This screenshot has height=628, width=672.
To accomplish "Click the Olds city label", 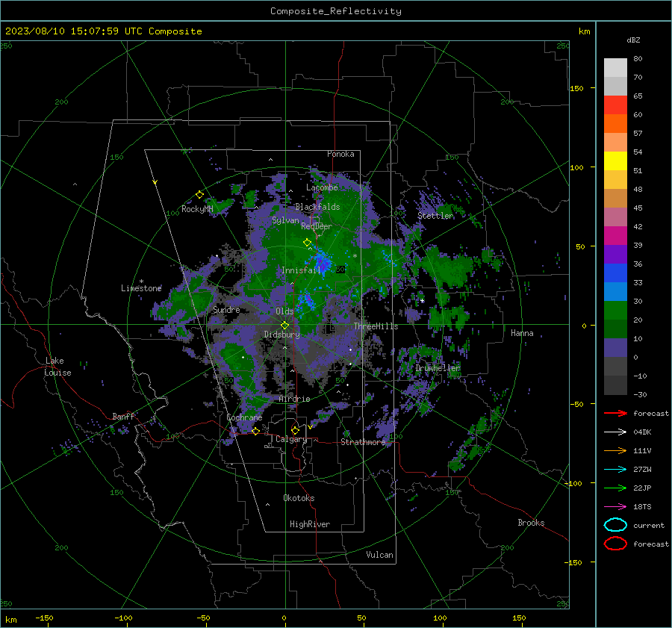I will coord(284,311).
